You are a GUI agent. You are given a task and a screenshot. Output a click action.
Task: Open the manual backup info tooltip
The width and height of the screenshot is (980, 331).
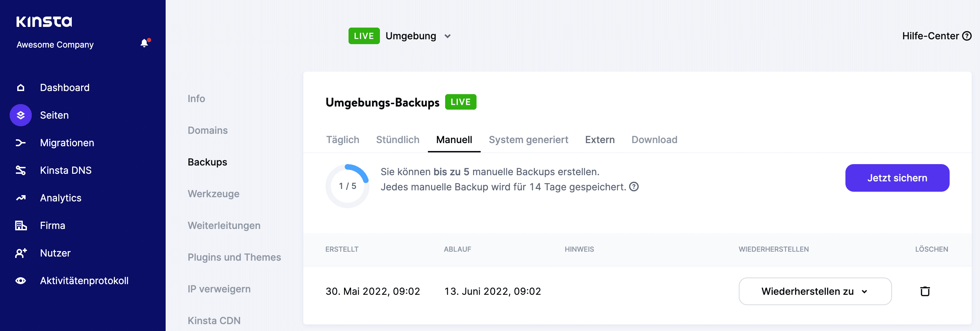[634, 187]
